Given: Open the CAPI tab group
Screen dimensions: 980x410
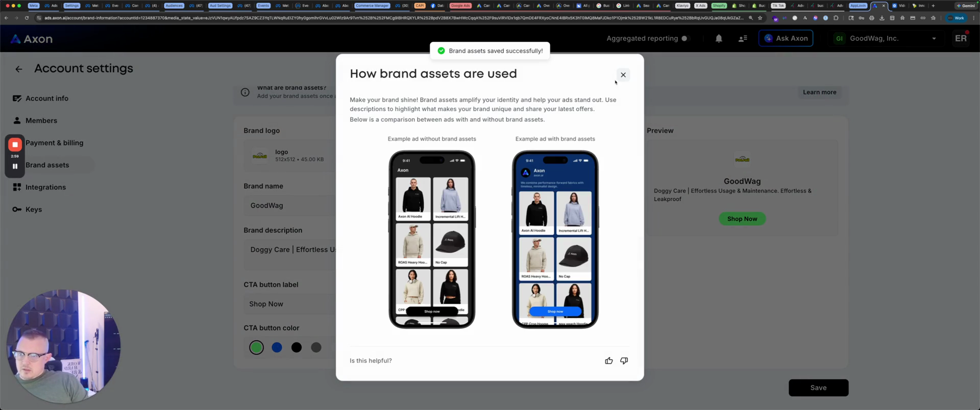Looking at the screenshot, I should tap(420, 6).
